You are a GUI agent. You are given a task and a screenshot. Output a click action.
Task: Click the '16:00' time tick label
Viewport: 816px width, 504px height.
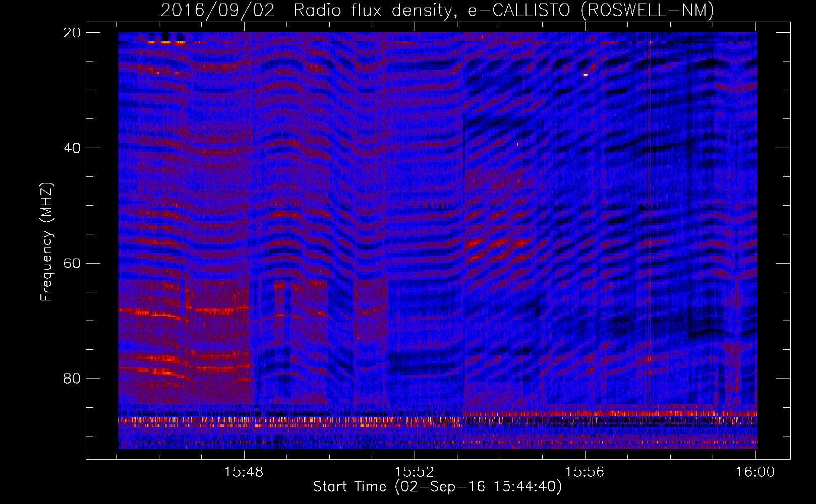click(x=755, y=472)
